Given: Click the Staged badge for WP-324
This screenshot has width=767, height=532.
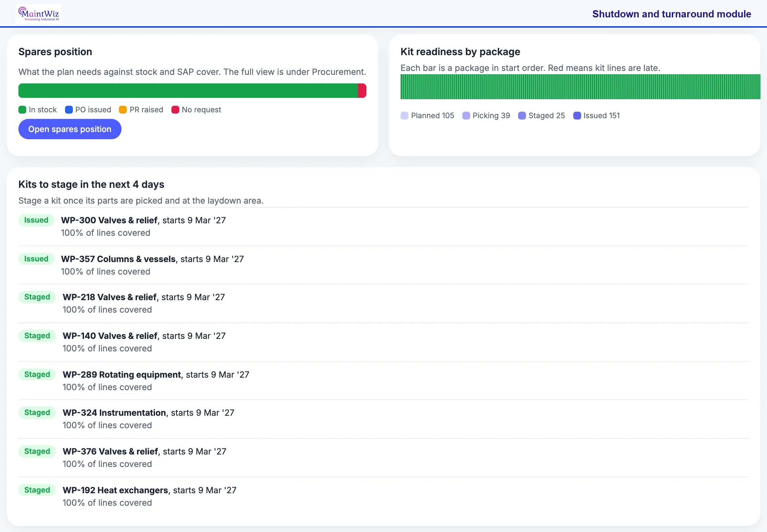Looking at the screenshot, I should pyautogui.click(x=37, y=413).
